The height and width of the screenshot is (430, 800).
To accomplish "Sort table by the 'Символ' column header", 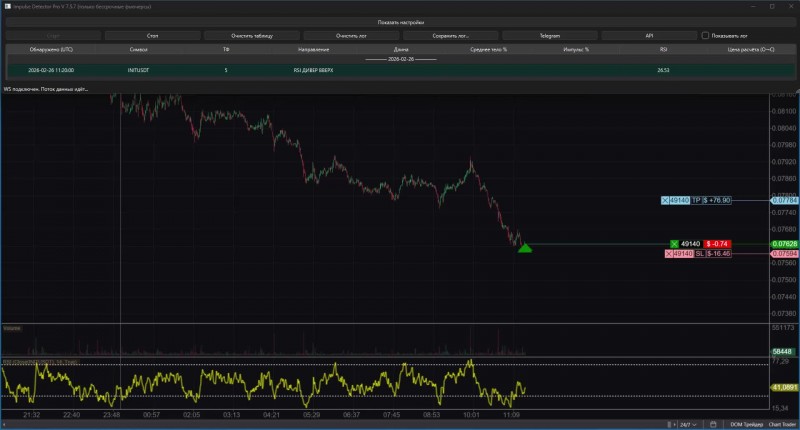I will tap(137, 48).
